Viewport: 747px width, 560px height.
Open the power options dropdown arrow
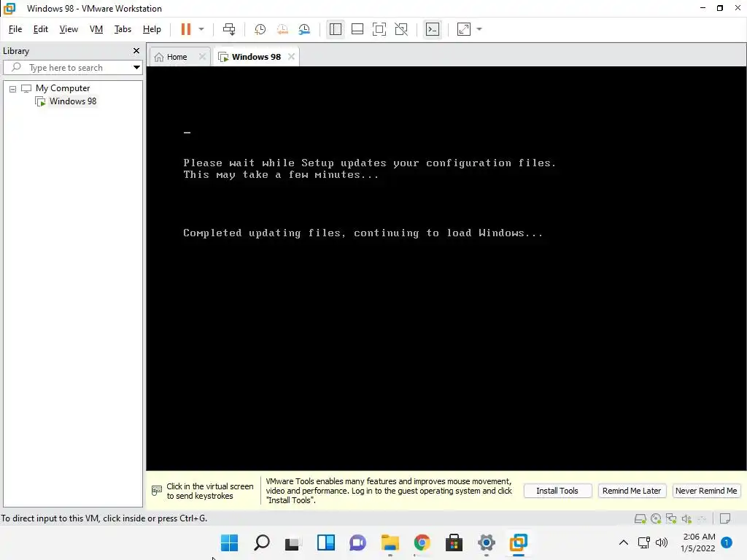point(201,29)
